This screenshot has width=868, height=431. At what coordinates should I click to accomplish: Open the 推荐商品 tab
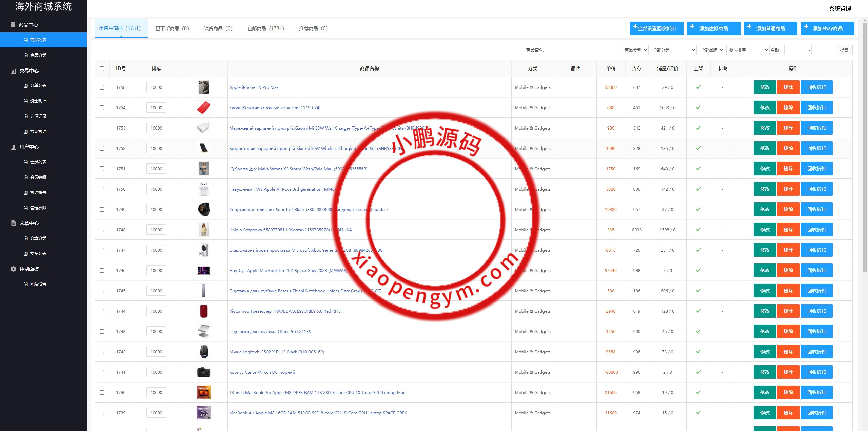313,28
